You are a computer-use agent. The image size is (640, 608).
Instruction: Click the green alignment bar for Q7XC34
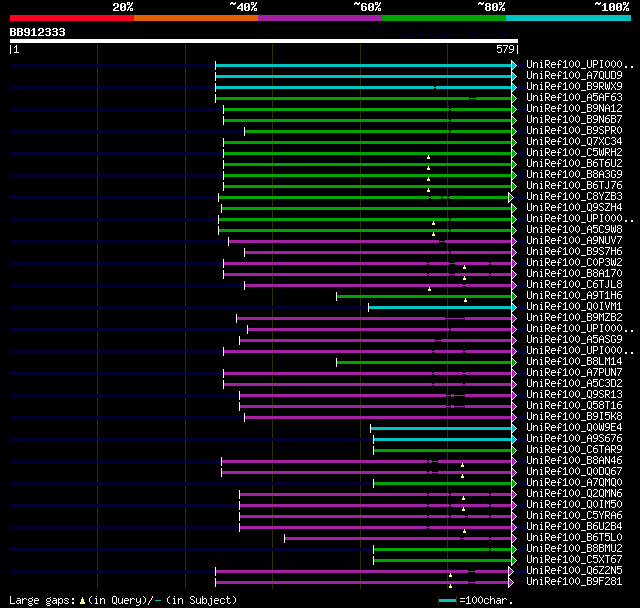point(367,142)
